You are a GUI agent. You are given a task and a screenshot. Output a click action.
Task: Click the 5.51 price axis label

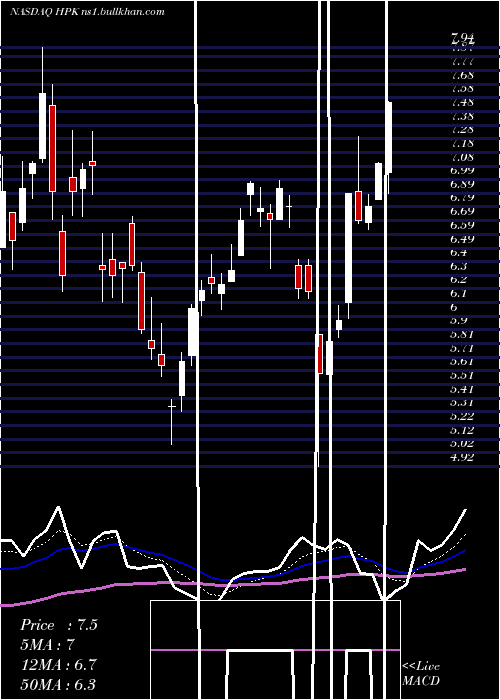point(462,375)
